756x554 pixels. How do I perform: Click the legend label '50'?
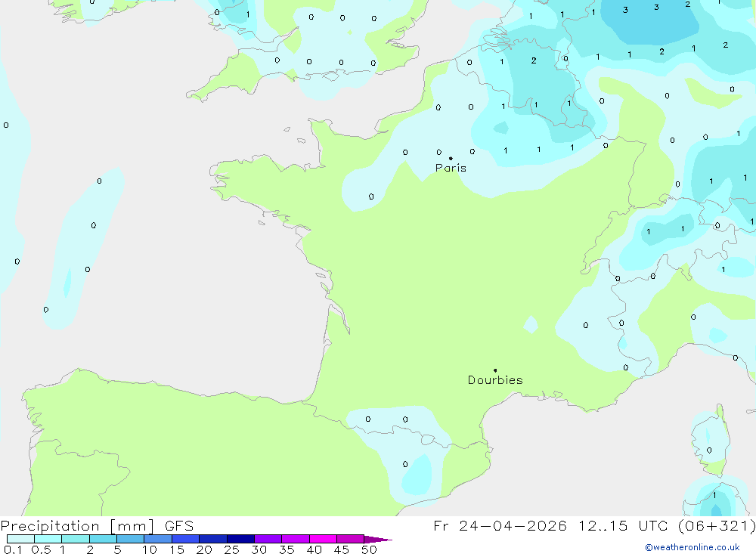[x=369, y=549]
